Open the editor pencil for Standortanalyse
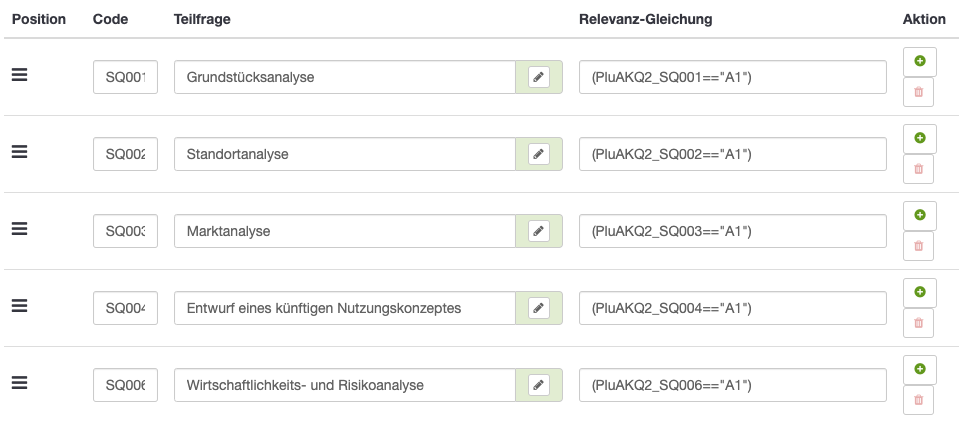 pos(539,154)
